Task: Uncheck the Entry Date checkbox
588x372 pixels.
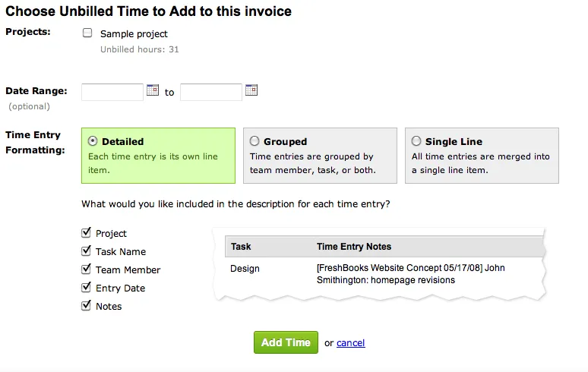Action: 86,288
